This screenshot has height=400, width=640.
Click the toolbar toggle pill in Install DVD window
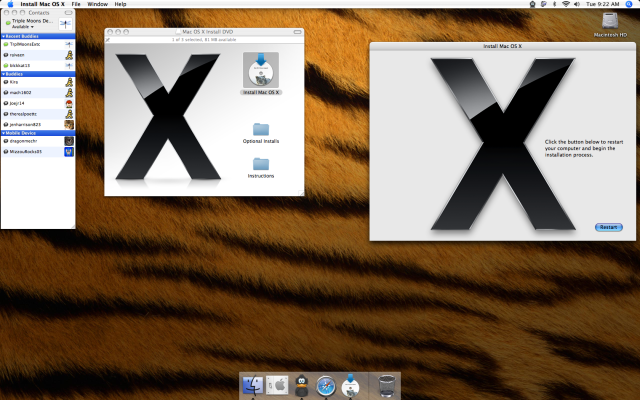pos(298,32)
